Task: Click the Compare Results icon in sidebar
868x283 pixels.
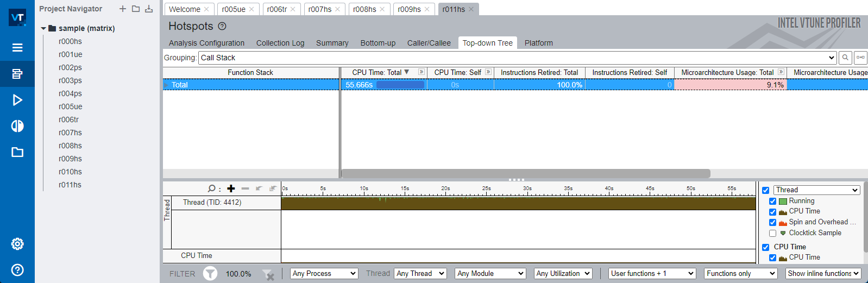Action: (x=17, y=126)
